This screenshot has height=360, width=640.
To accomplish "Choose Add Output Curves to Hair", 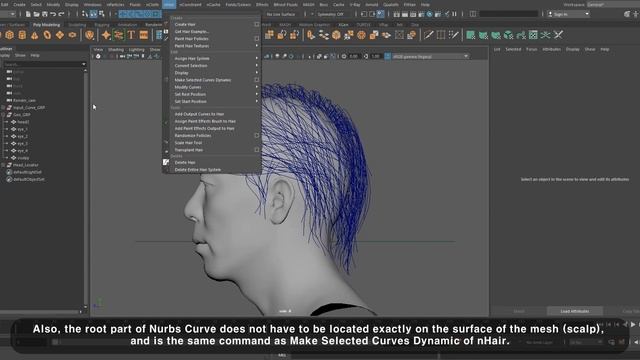I will tap(199, 114).
